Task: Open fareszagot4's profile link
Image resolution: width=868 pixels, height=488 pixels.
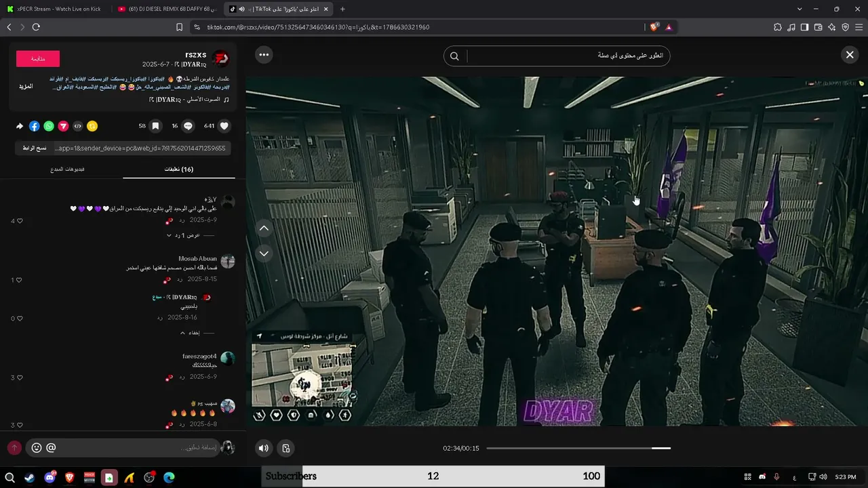Action: coord(199,357)
